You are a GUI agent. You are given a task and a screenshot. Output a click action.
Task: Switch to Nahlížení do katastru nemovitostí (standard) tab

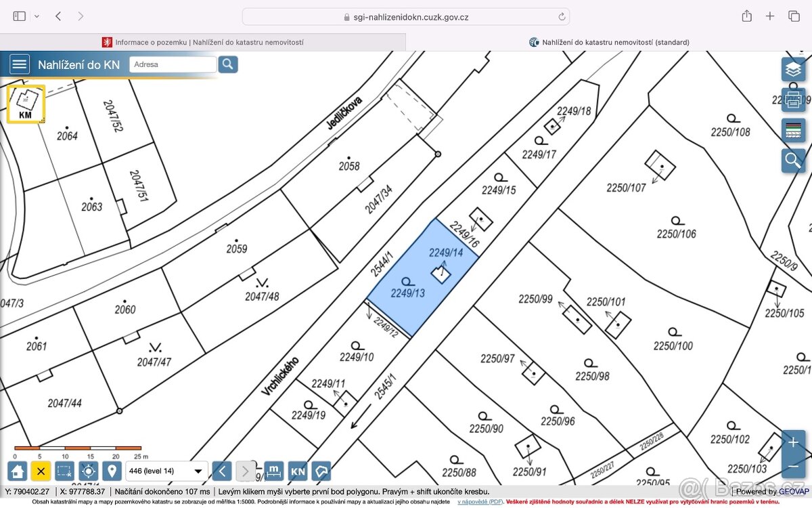pyautogui.click(x=609, y=42)
